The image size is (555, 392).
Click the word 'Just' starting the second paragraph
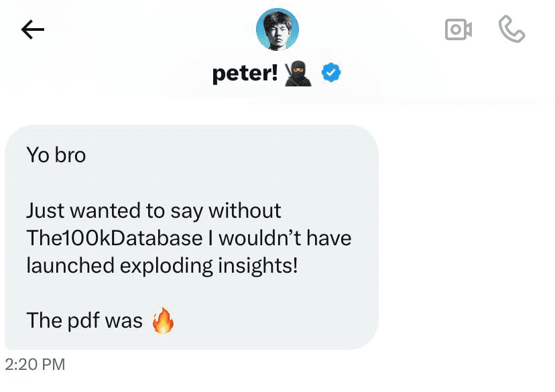45,210
